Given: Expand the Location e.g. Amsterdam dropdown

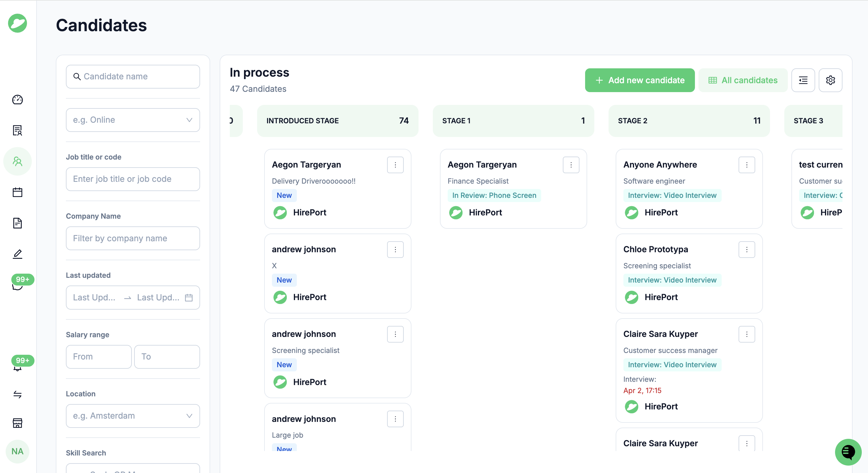Looking at the screenshot, I should 133,416.
